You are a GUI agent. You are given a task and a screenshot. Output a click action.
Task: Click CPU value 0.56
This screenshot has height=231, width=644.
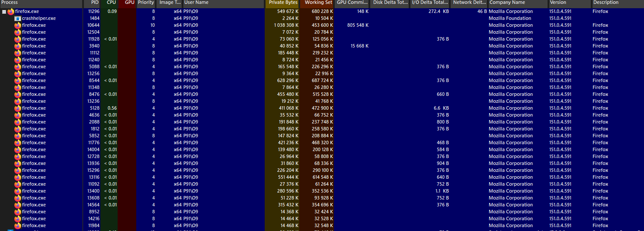point(112,108)
